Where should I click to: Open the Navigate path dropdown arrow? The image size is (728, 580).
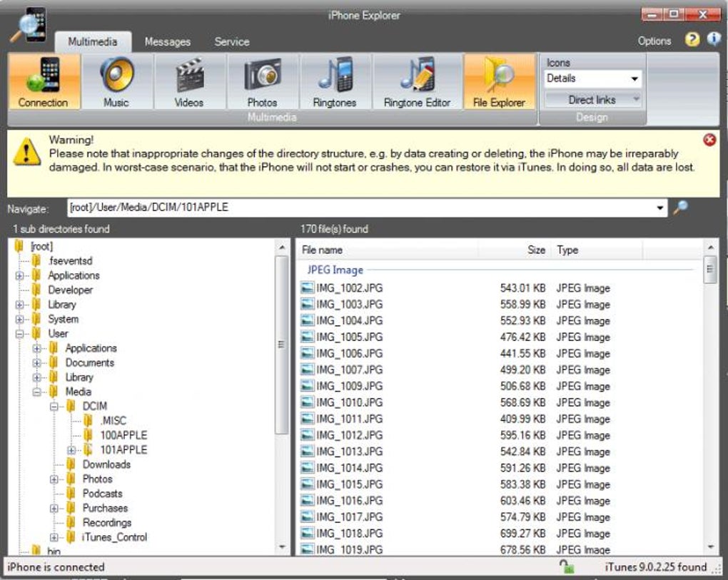pos(659,208)
